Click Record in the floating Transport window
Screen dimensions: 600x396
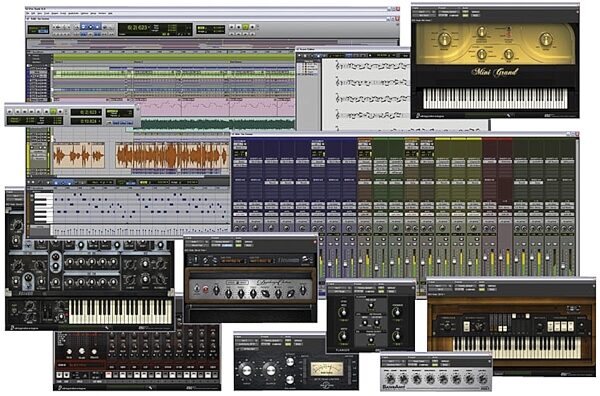(60, 112)
